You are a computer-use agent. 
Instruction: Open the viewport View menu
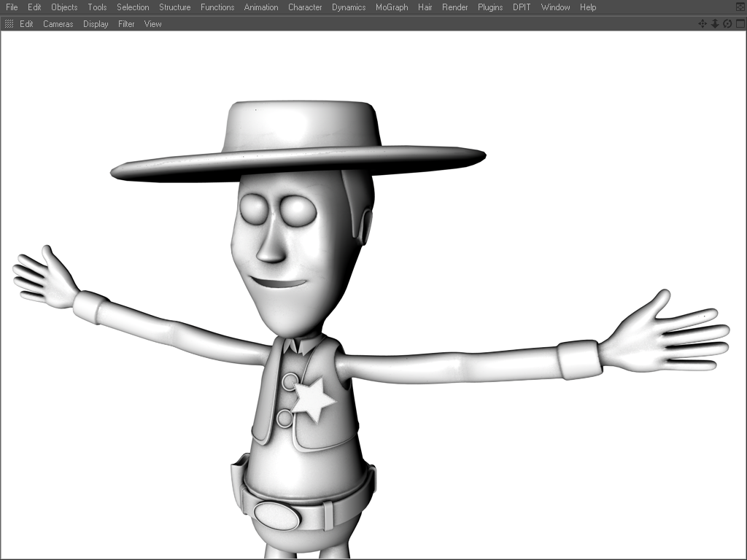153,24
